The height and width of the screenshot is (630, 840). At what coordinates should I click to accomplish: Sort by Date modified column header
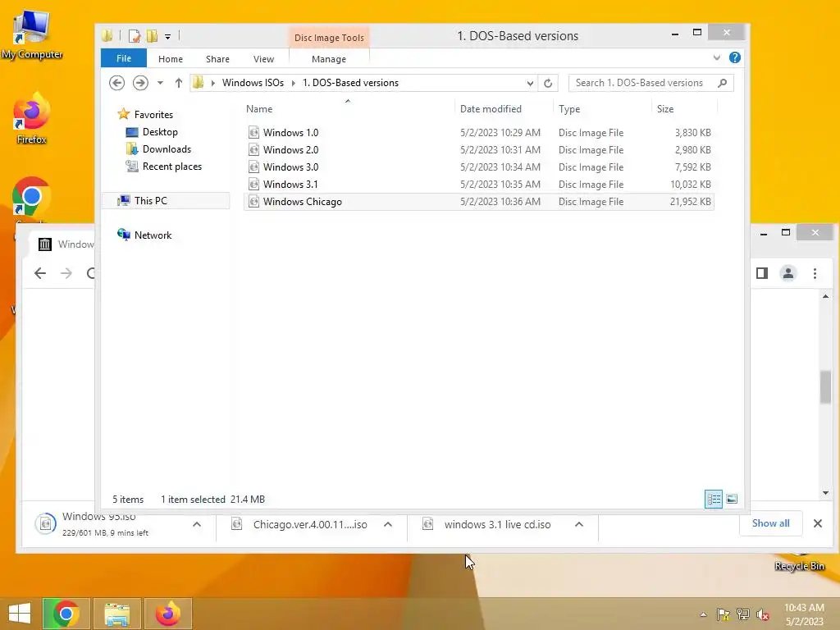pos(491,109)
